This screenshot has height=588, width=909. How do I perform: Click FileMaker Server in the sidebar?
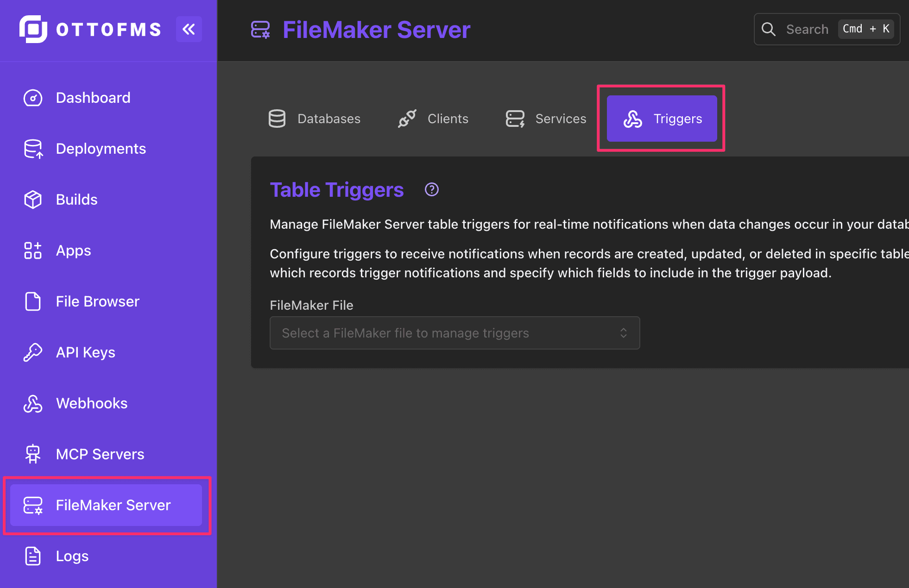click(x=113, y=505)
